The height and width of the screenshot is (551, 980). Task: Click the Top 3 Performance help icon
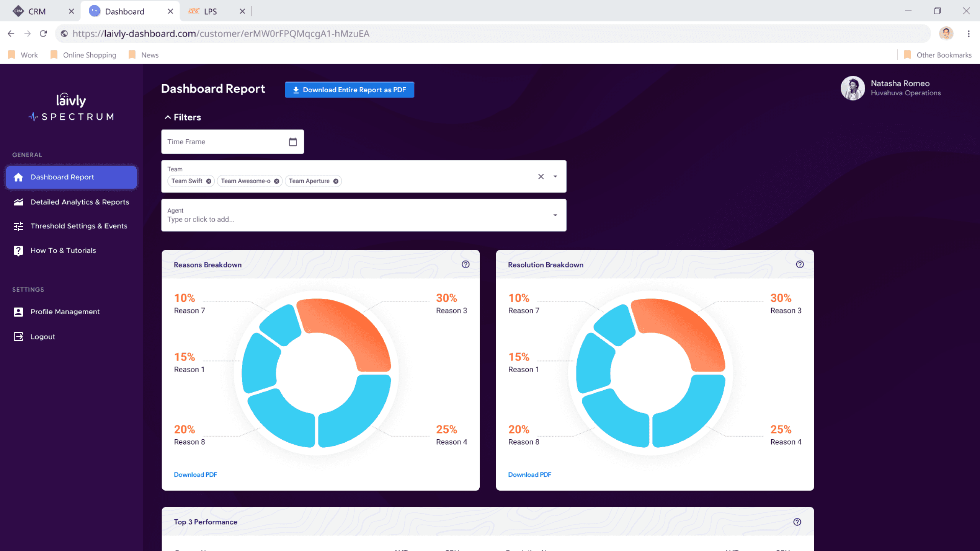pyautogui.click(x=797, y=522)
